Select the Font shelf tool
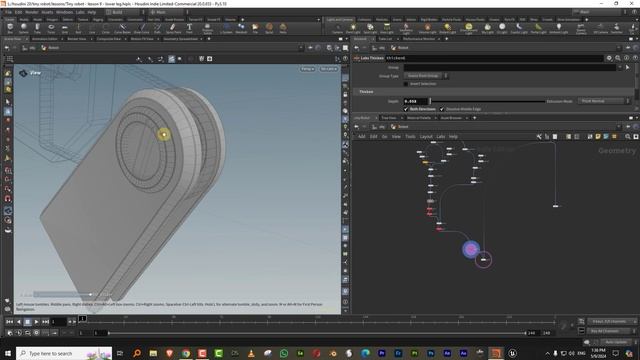This screenshot has height=360, width=640. pos(189,28)
